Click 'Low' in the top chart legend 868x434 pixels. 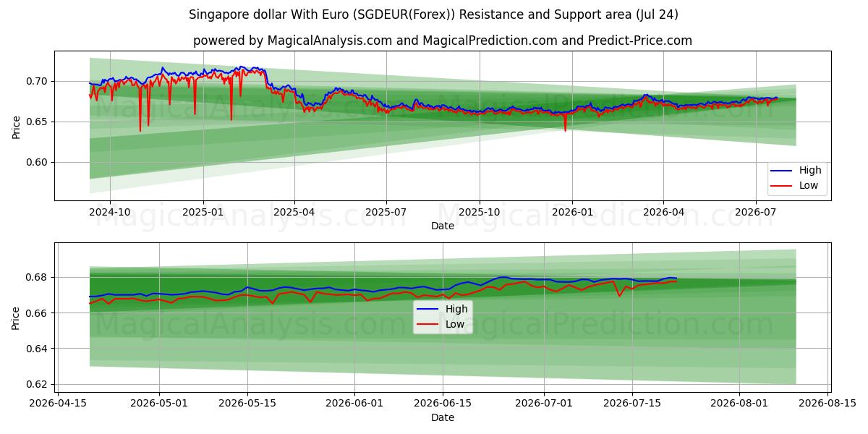point(809,186)
